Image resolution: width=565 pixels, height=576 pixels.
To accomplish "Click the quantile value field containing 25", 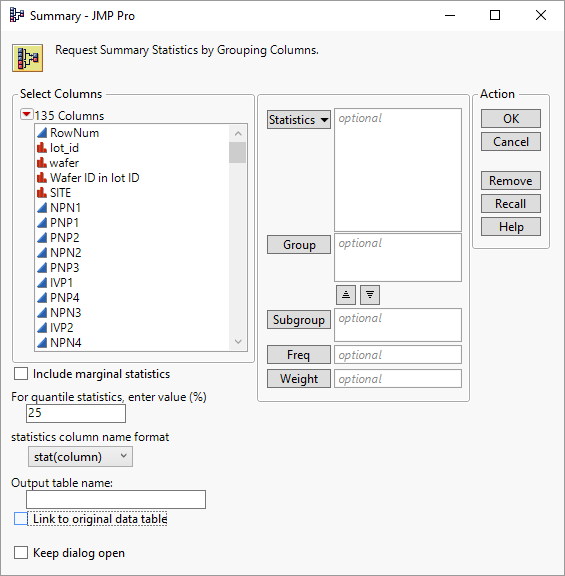I will (x=76, y=413).
